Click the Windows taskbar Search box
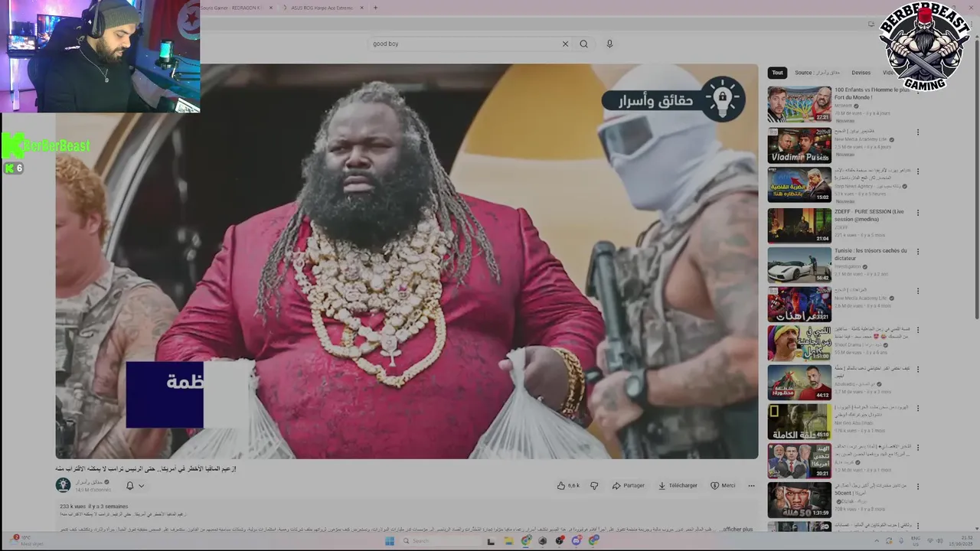This screenshot has height=551, width=980. 440,541
